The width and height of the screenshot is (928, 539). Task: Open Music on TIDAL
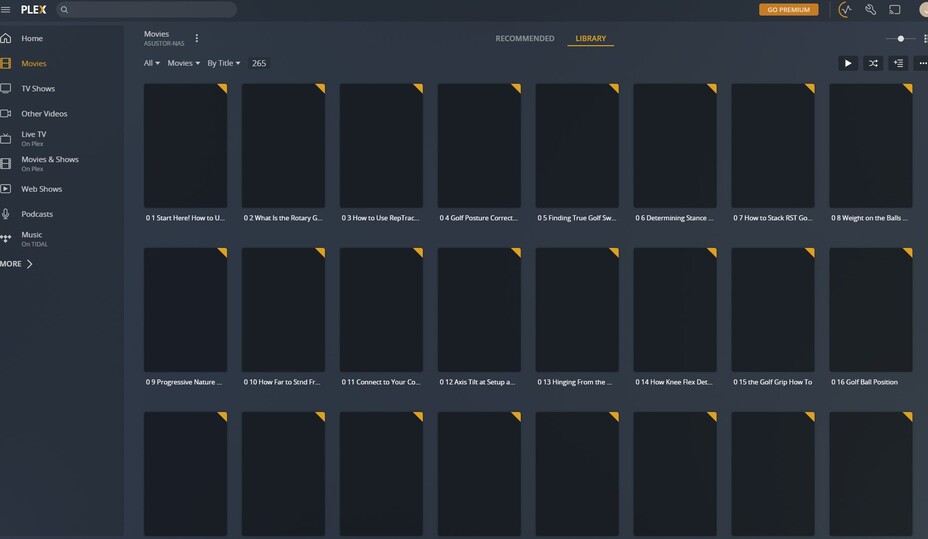click(34, 239)
